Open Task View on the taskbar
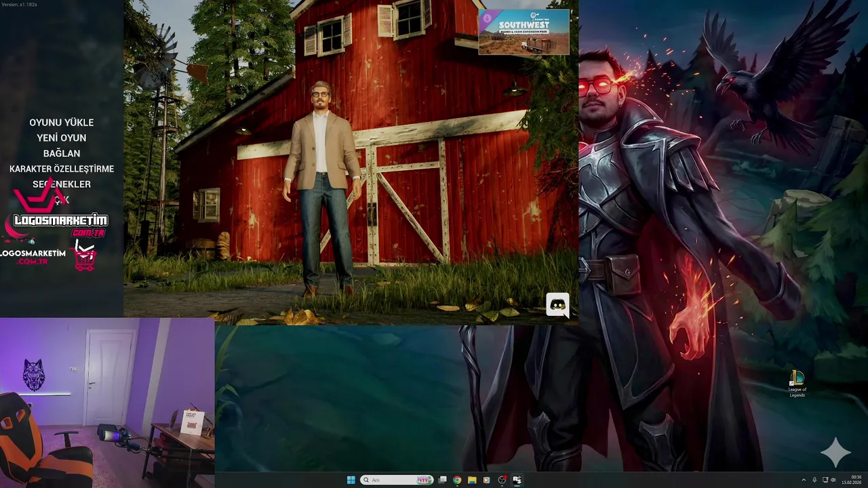 click(443, 480)
